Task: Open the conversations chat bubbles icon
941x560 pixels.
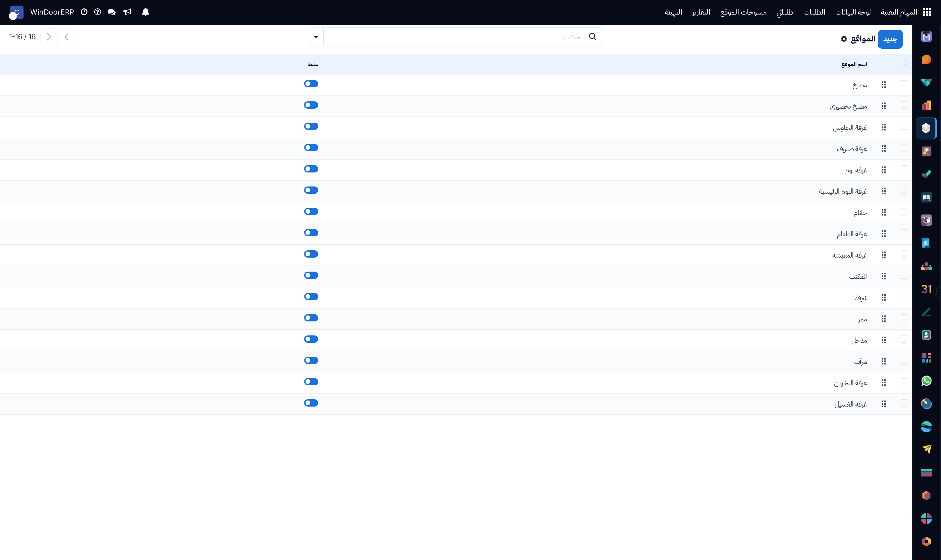Action: pyautogui.click(x=111, y=12)
